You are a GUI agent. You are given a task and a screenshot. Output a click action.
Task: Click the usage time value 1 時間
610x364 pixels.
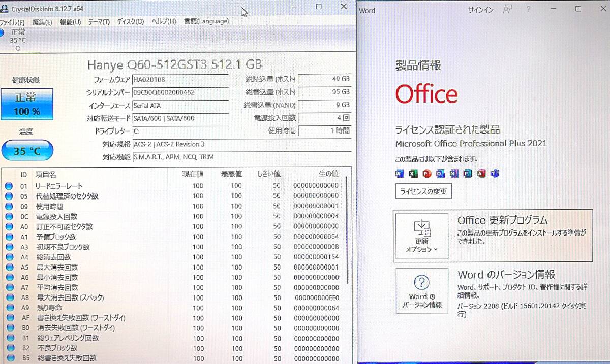click(x=325, y=130)
